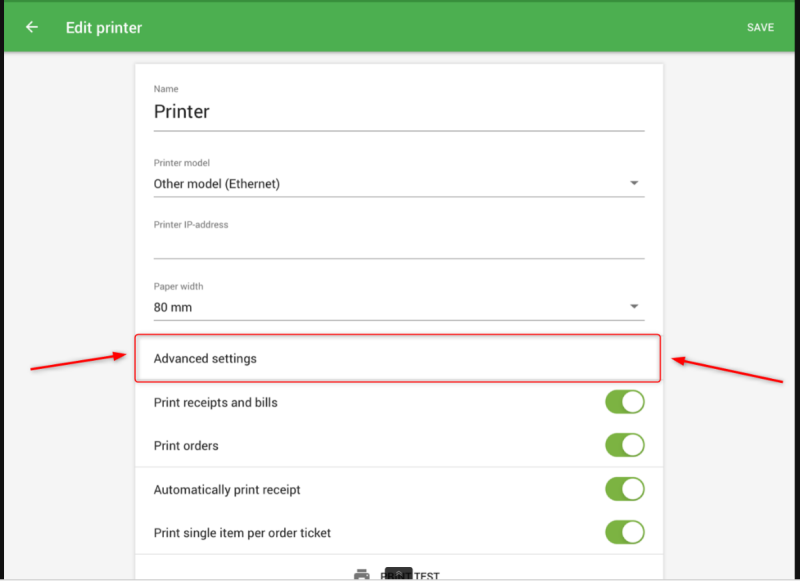The image size is (800, 581).
Task: Click the 'Edit printer' header title
Action: coord(104,27)
